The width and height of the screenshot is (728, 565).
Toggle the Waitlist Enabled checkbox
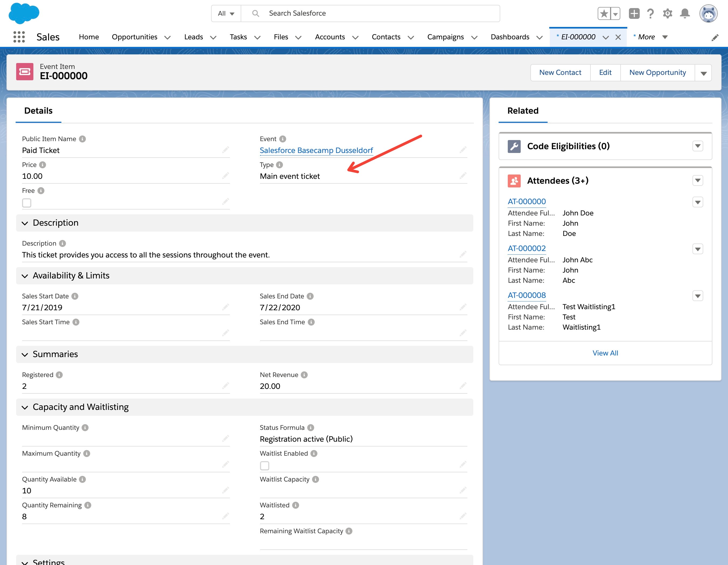coord(265,466)
